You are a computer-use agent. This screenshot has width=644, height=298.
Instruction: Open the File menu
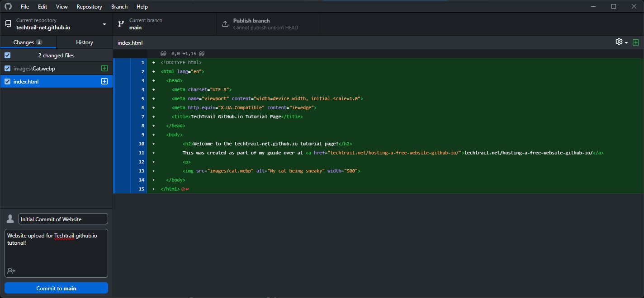click(x=25, y=6)
